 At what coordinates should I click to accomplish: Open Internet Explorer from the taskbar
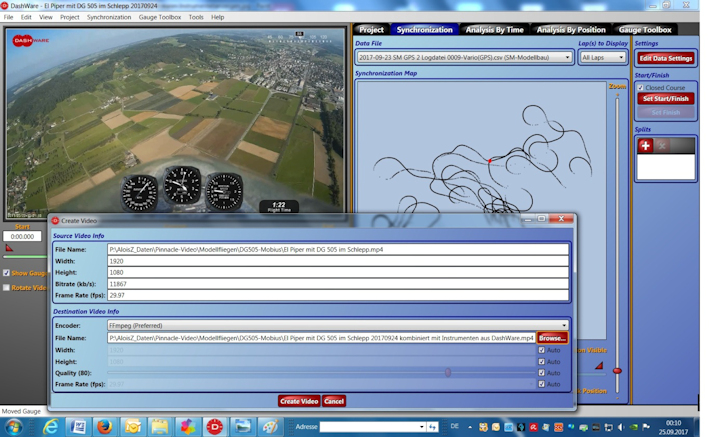(51, 427)
